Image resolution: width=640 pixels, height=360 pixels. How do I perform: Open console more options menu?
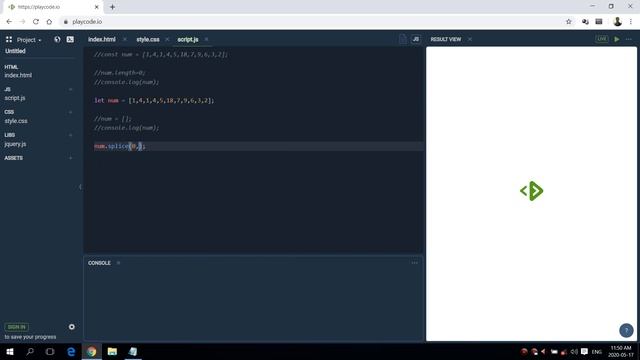pos(415,263)
